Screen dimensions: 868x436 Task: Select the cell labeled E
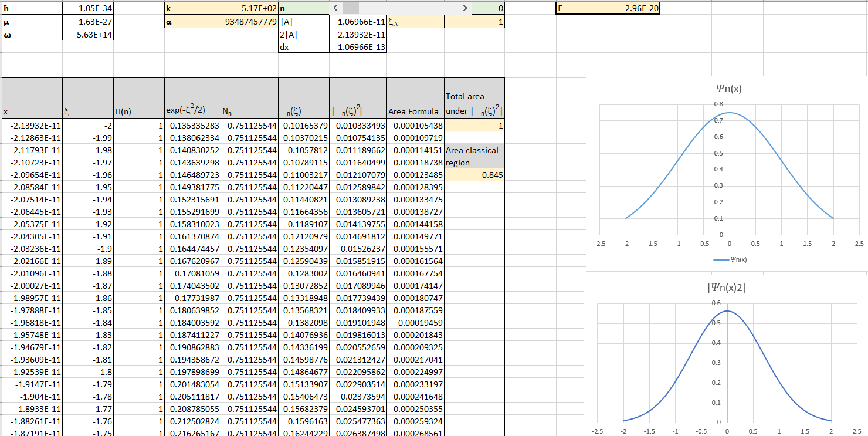582,8
